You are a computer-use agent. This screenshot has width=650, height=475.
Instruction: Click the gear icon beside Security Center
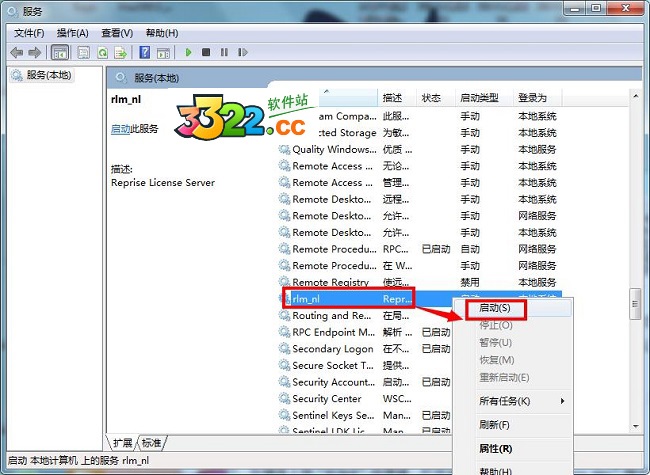[x=284, y=398]
